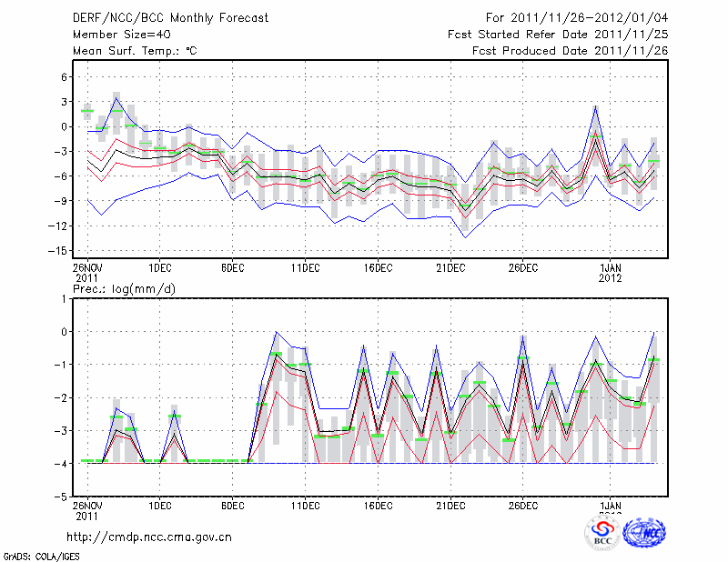Click the BCC logo

point(602,533)
